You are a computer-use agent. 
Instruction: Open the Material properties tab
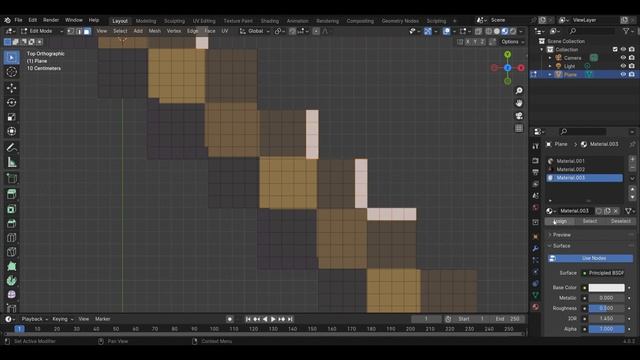(x=536, y=307)
